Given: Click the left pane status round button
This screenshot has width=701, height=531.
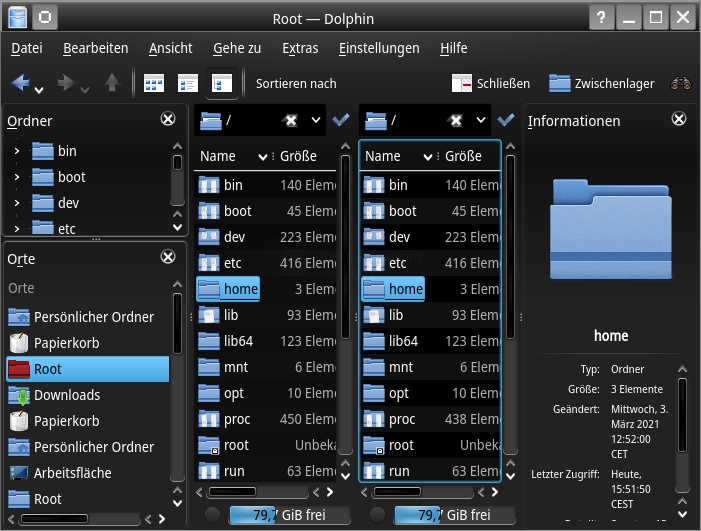Looking at the screenshot, I should pos(212,515).
